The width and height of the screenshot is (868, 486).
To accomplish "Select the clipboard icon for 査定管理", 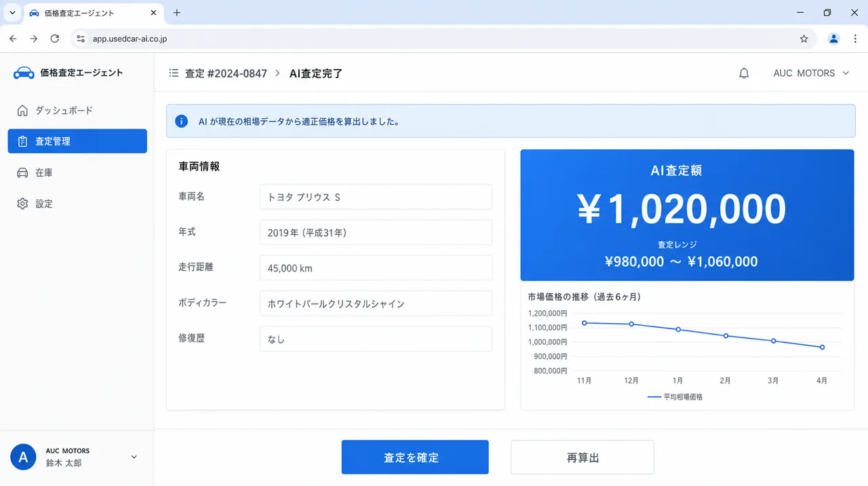I will (x=22, y=141).
